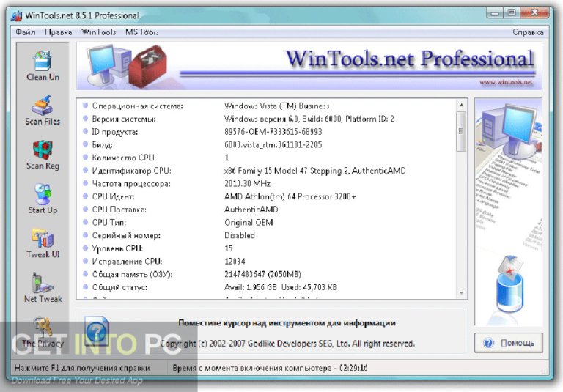Viewport: 563px width, 392px height.
Task: Click the recycle bin illustration
Action: [x=510, y=284]
